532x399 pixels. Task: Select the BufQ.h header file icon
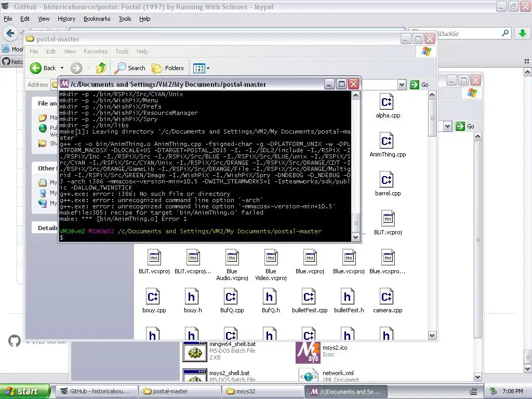(x=271, y=297)
